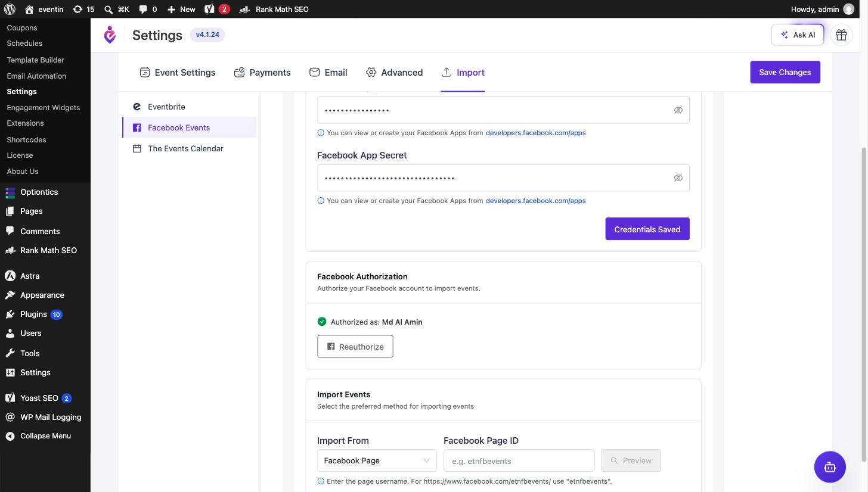Switch to the Event Settings tab
Viewport: 868px width, 492px height.
[x=178, y=72]
